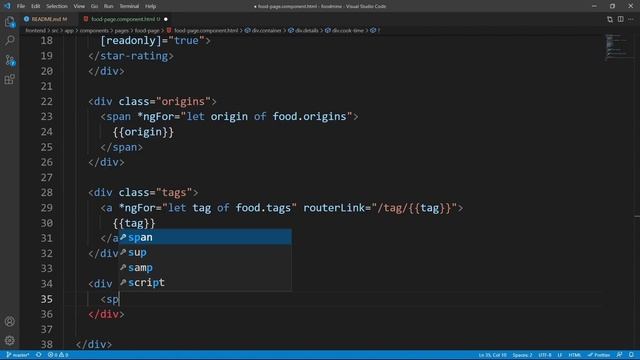The image size is (640, 360).
Task: Click the UTF-8 encoding indicator
Action: coord(545,355)
